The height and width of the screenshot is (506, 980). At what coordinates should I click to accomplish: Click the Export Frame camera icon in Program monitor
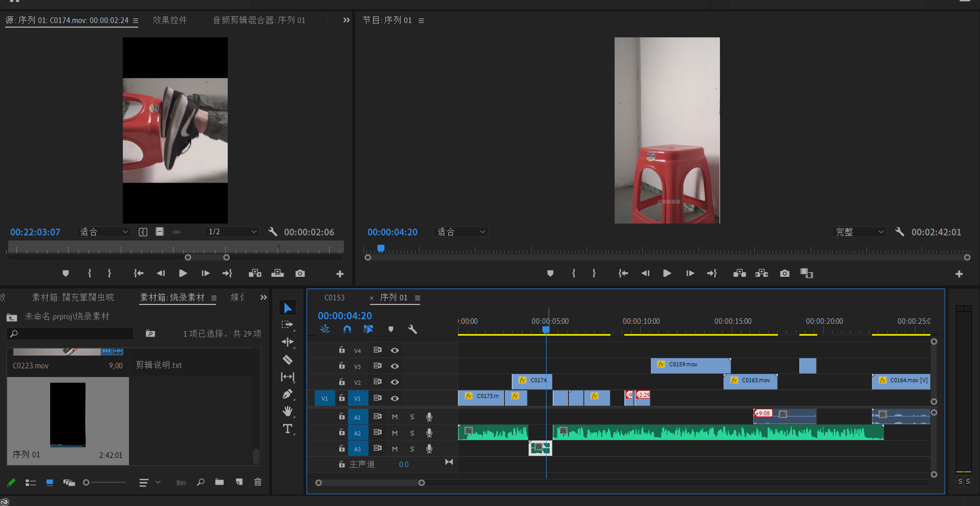(785, 273)
